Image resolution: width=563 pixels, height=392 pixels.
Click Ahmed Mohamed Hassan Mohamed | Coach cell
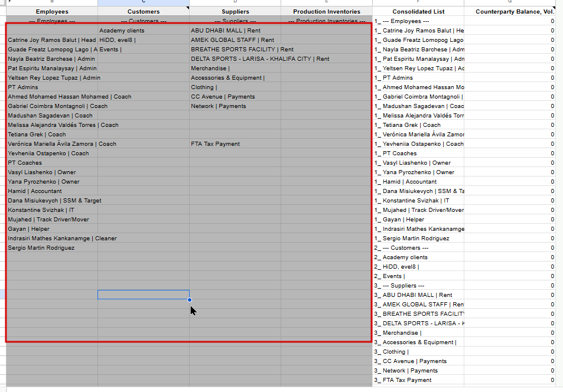[x=52, y=97]
